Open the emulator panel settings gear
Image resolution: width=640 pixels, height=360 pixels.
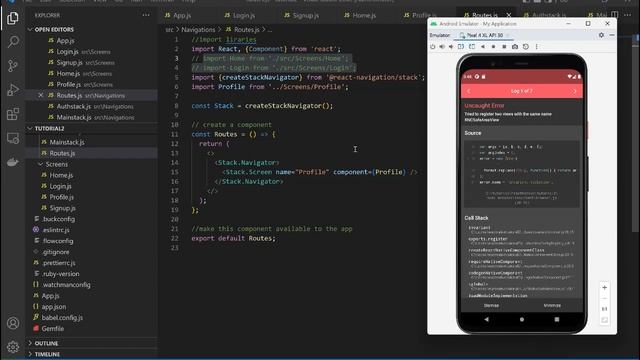coord(601,36)
